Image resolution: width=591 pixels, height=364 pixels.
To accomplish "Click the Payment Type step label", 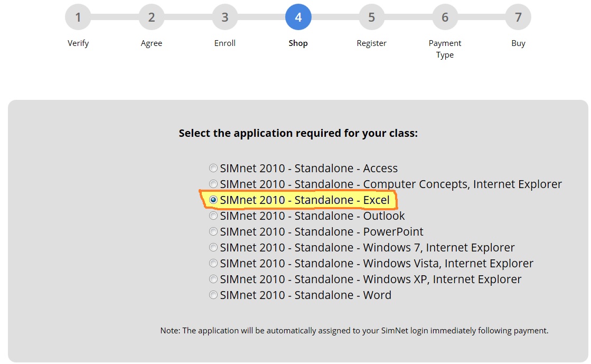I will pos(445,49).
